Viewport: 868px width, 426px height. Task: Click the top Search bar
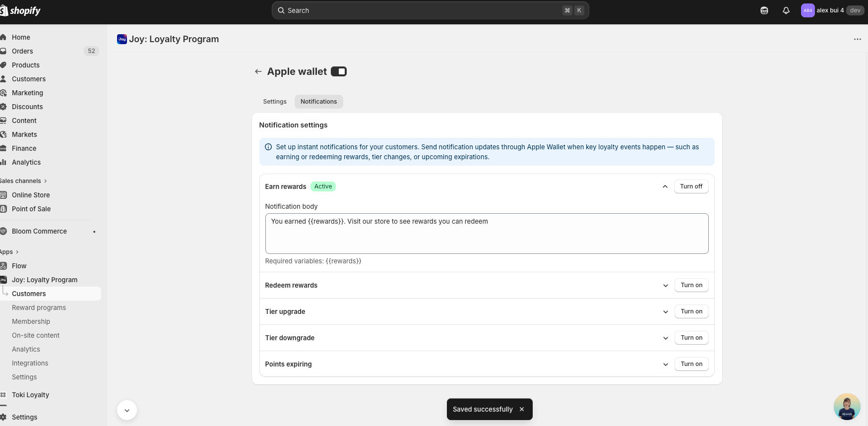(x=430, y=10)
